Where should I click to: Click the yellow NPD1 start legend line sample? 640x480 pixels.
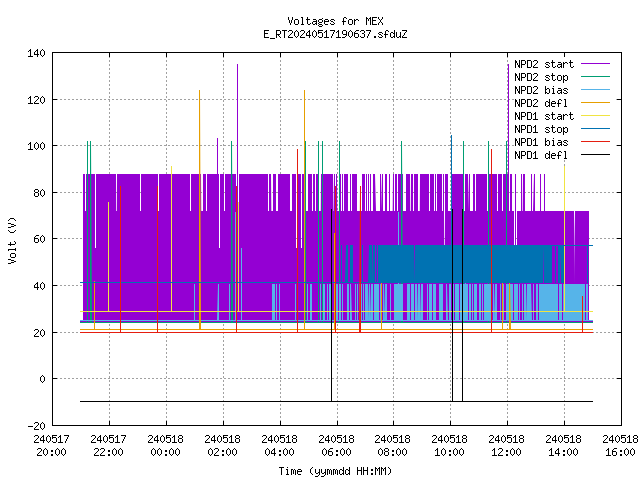tap(595, 116)
